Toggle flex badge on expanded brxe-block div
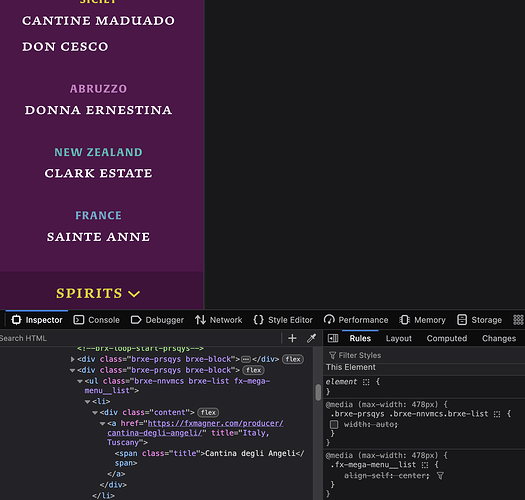This screenshot has width=525, height=500. coord(253,370)
